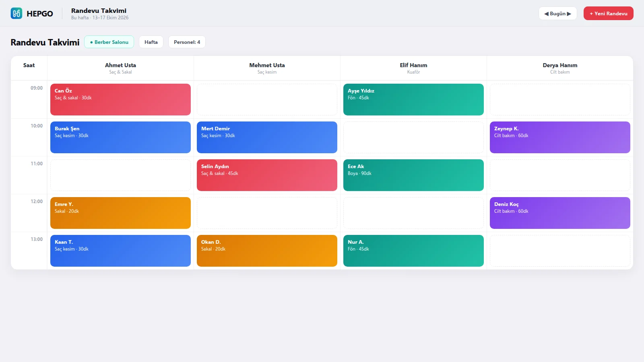This screenshot has height=362, width=644.
Task: Click the Bu hafta date subtitle
Action: [100, 18]
